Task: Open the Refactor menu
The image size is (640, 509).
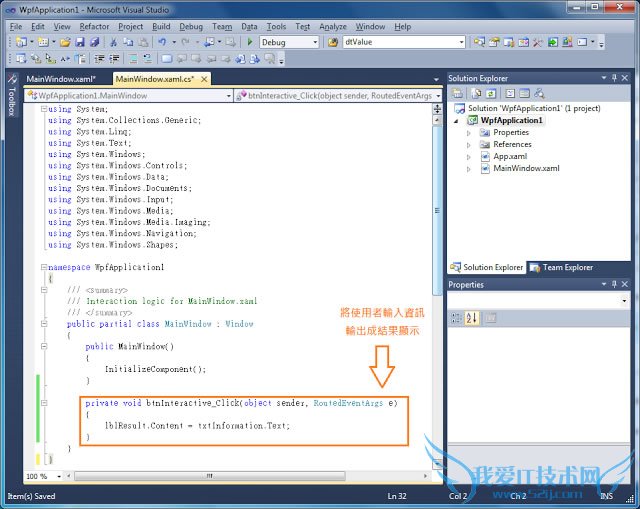Action: (95, 27)
